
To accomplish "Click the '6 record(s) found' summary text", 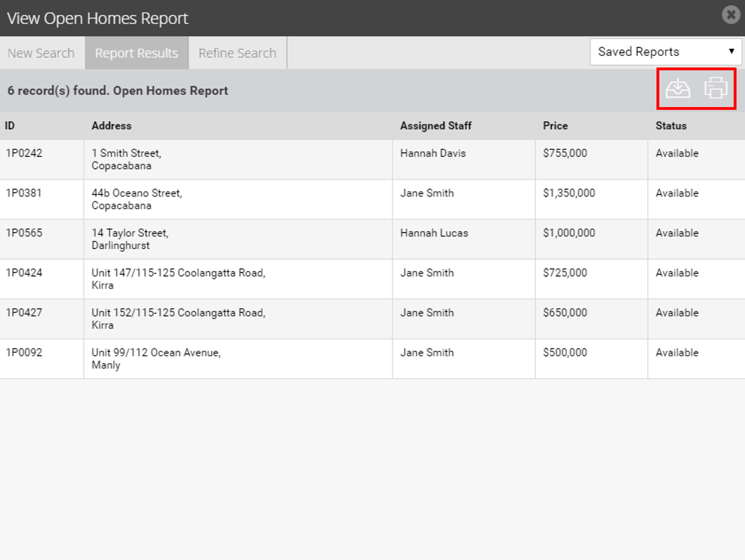I will pos(59,91).
